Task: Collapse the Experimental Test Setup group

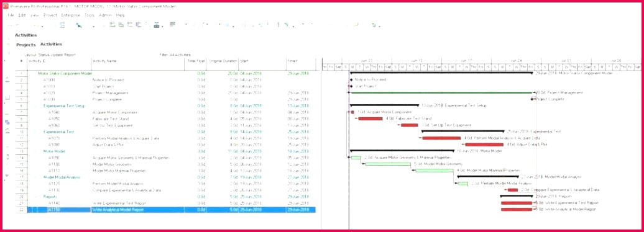Action: pos(35,105)
